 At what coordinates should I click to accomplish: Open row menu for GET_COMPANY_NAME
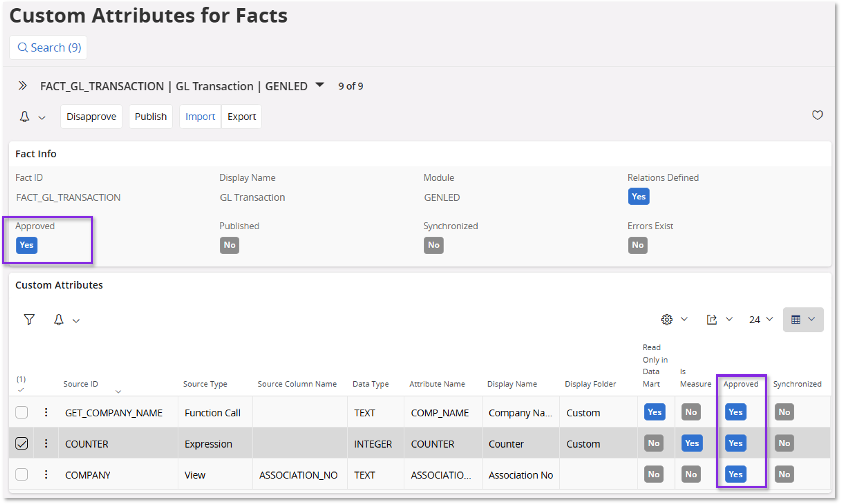(x=46, y=412)
